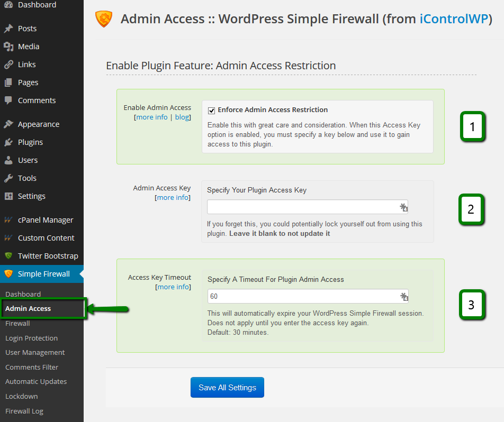Screen dimensions: 504x422
Task: Open Media via its camera icon
Action: tap(8, 47)
